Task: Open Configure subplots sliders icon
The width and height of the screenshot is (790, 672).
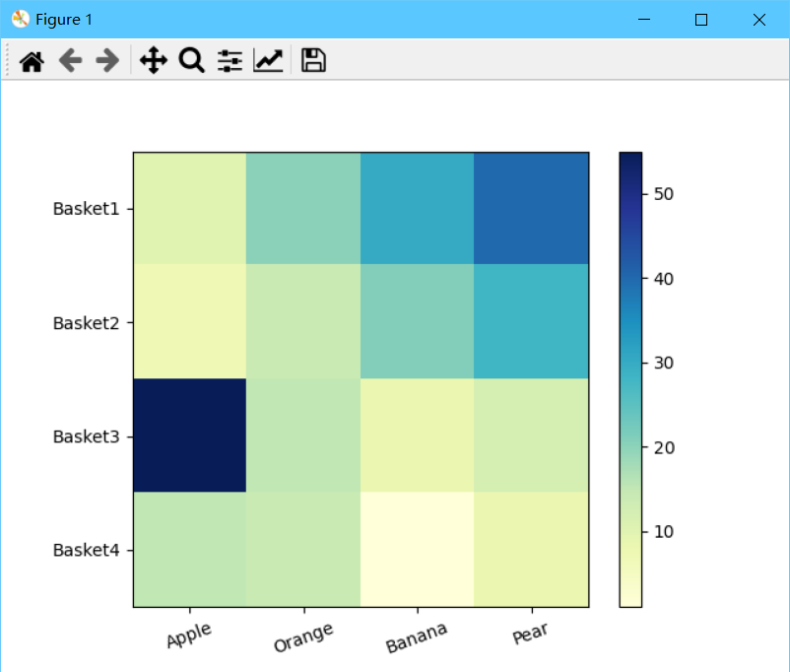Action: tap(230, 61)
